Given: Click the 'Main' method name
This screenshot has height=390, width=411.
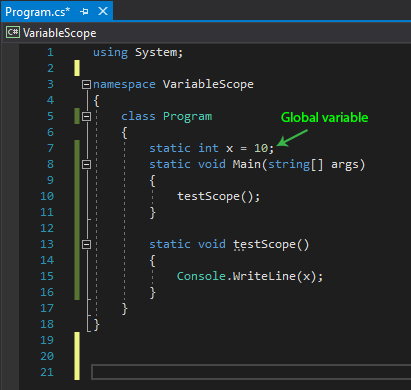Looking at the screenshot, I should pos(247,164).
